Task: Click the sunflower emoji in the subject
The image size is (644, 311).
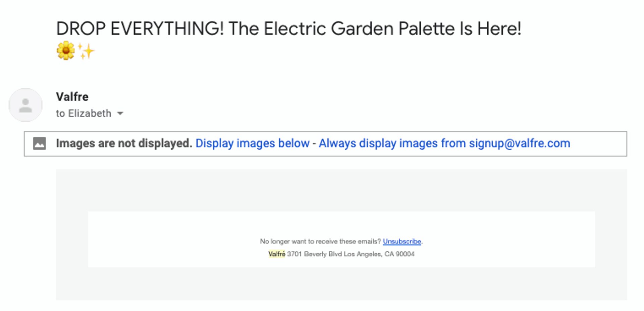Action: [66, 51]
